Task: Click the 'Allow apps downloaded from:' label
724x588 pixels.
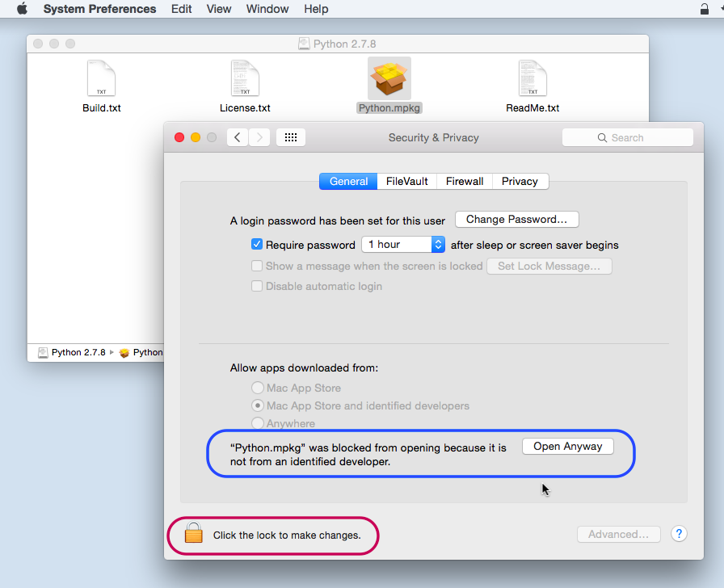Action: (x=304, y=367)
